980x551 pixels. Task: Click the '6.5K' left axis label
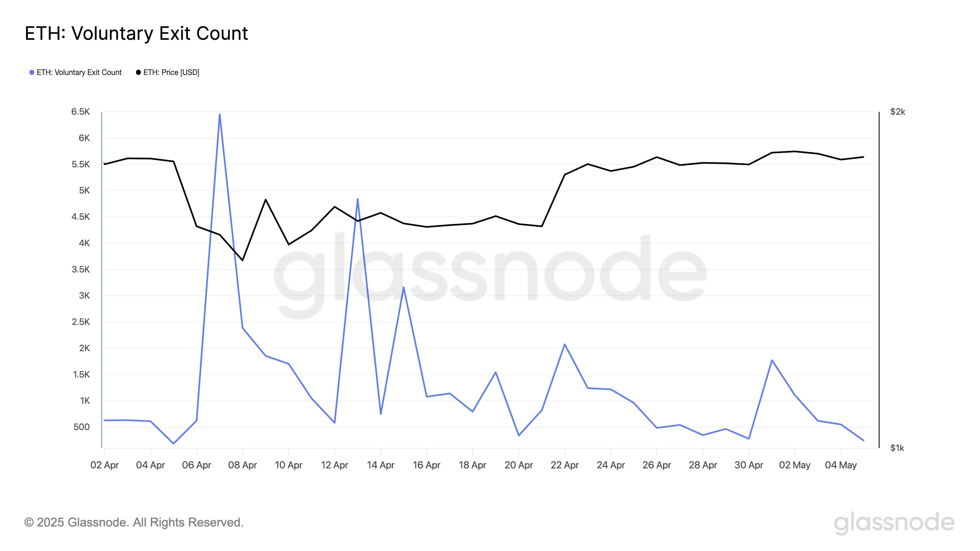coord(80,112)
